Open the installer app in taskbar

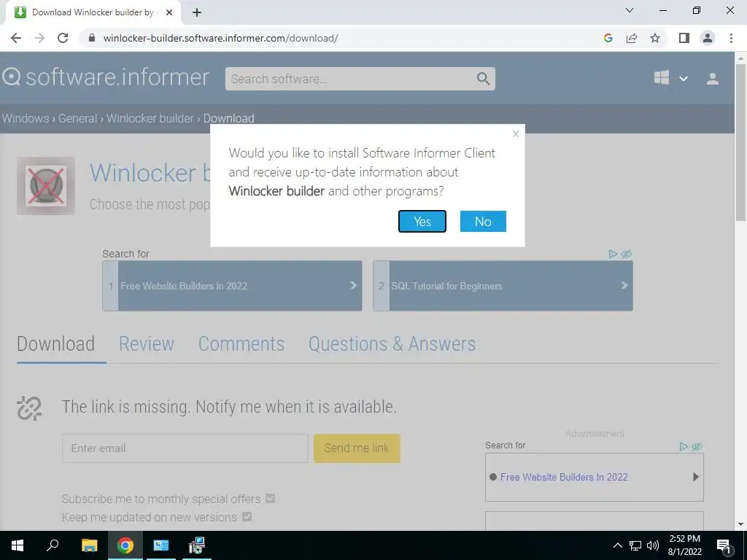(x=197, y=545)
